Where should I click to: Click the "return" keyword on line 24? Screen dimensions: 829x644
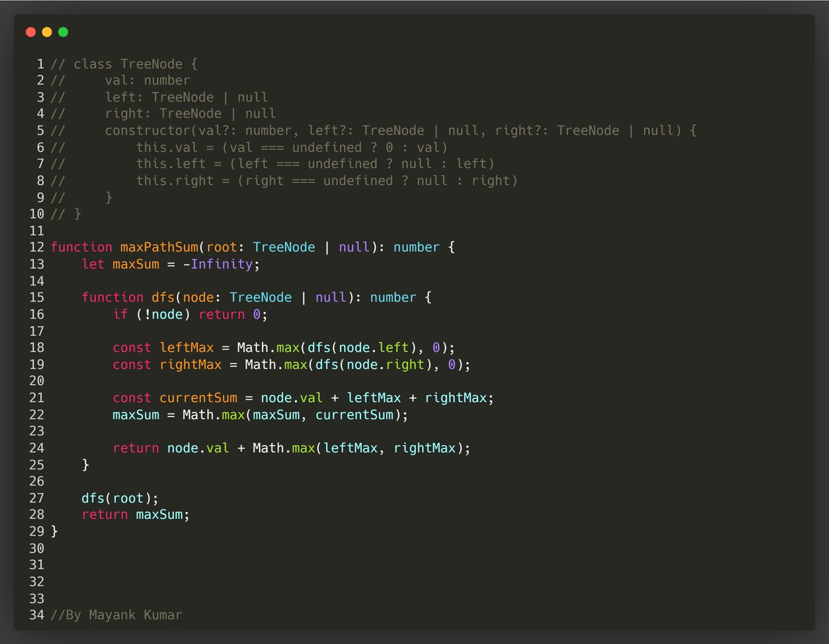click(x=136, y=448)
